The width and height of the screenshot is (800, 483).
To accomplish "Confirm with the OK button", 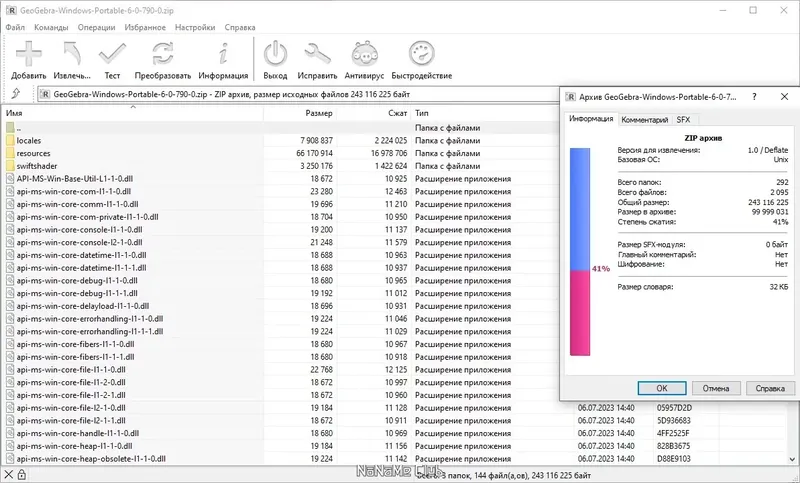I will (662, 388).
